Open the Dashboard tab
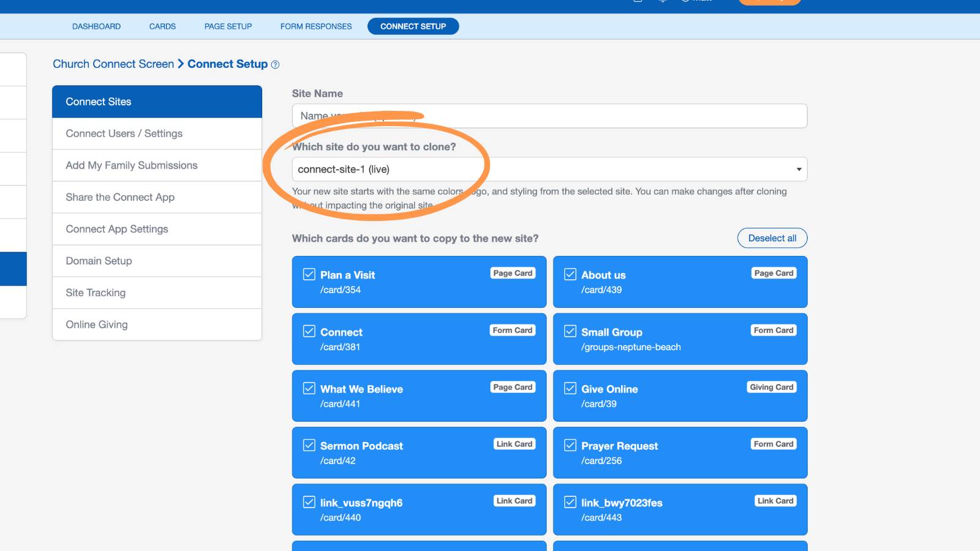This screenshot has width=980, height=551. pos(96,26)
